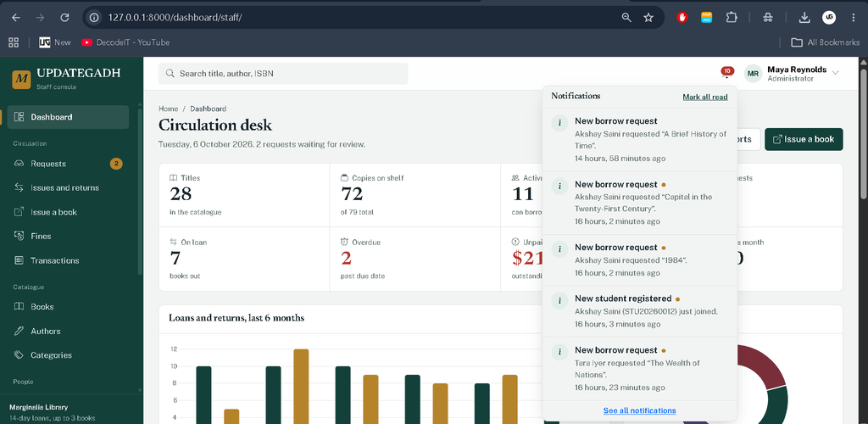Open Books in the Catalogue section
This screenshot has width=868, height=424.
pos(68,307)
